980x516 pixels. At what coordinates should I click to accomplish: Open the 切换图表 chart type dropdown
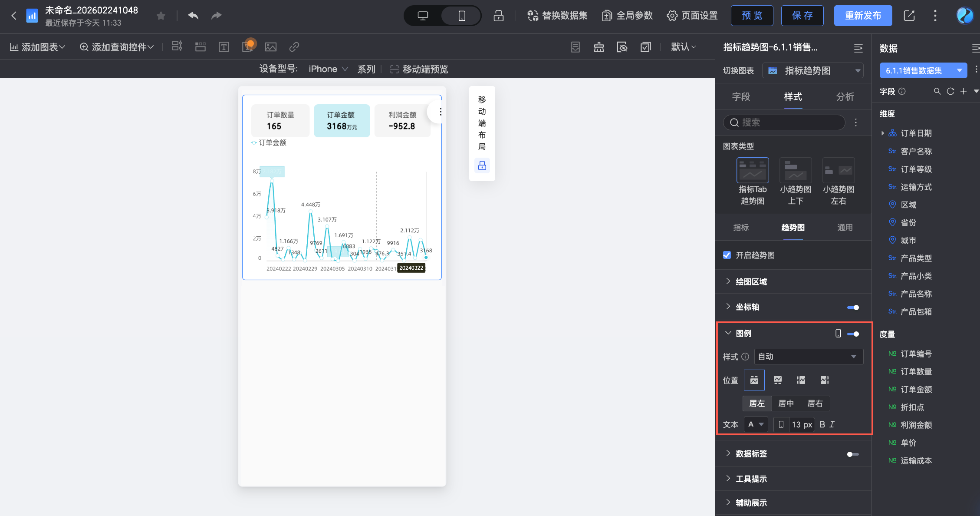click(x=812, y=70)
